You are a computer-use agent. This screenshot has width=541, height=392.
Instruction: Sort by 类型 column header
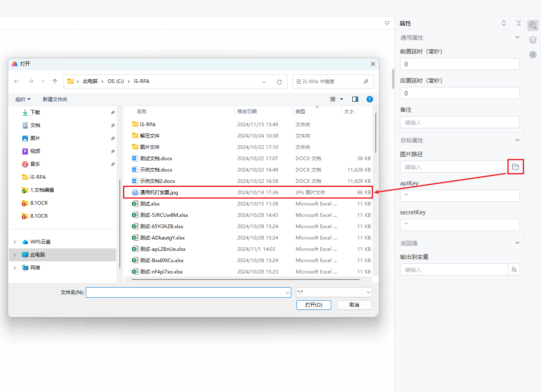coord(300,111)
